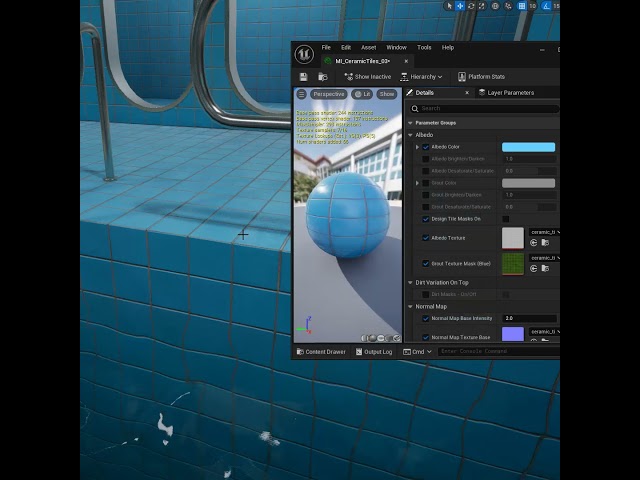This screenshot has width=640, height=480.
Task: Toggle grid snapping icon in viewport toolbar
Action: point(522,6)
